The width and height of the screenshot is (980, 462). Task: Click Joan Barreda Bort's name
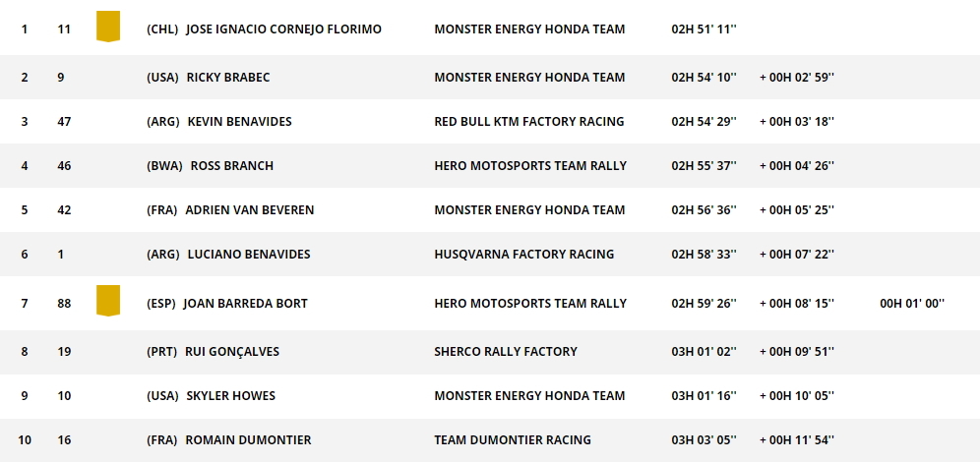coord(245,304)
